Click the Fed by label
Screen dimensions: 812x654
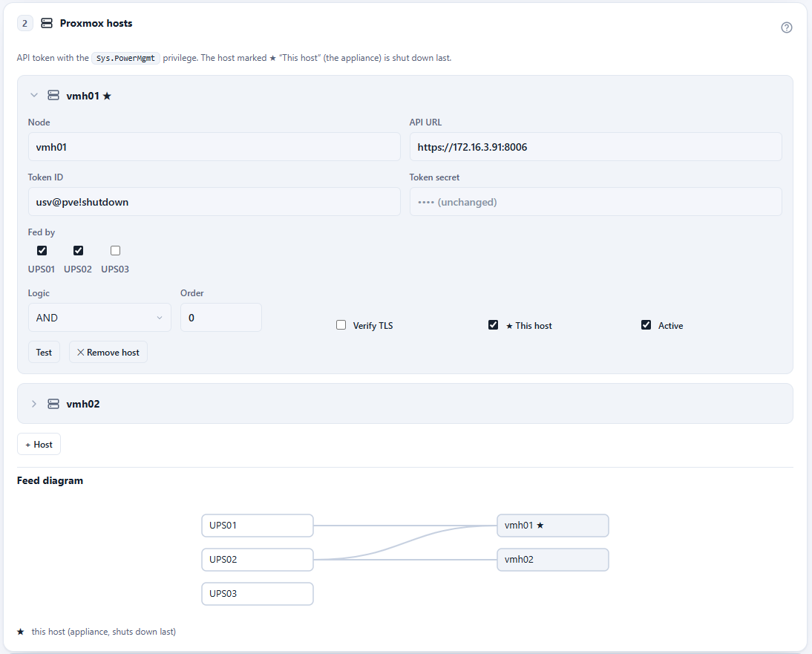click(x=42, y=232)
